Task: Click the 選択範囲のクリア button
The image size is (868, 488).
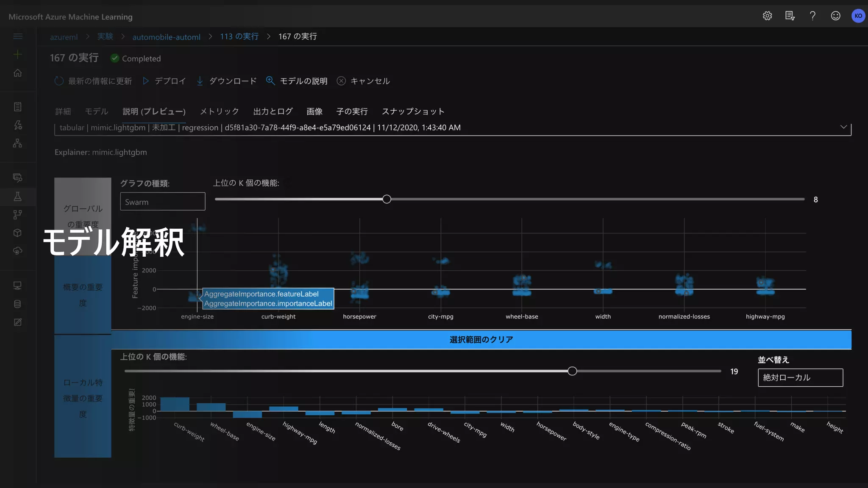Action: [x=481, y=340]
